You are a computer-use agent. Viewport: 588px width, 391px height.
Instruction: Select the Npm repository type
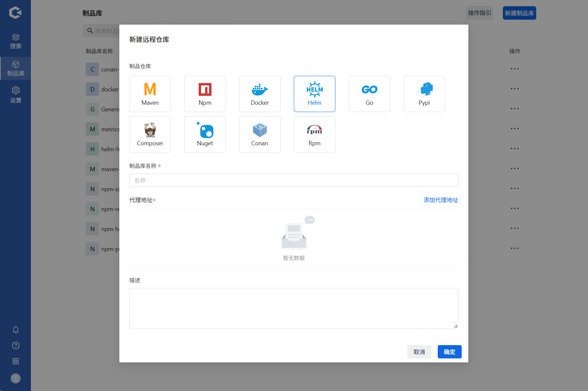point(205,94)
